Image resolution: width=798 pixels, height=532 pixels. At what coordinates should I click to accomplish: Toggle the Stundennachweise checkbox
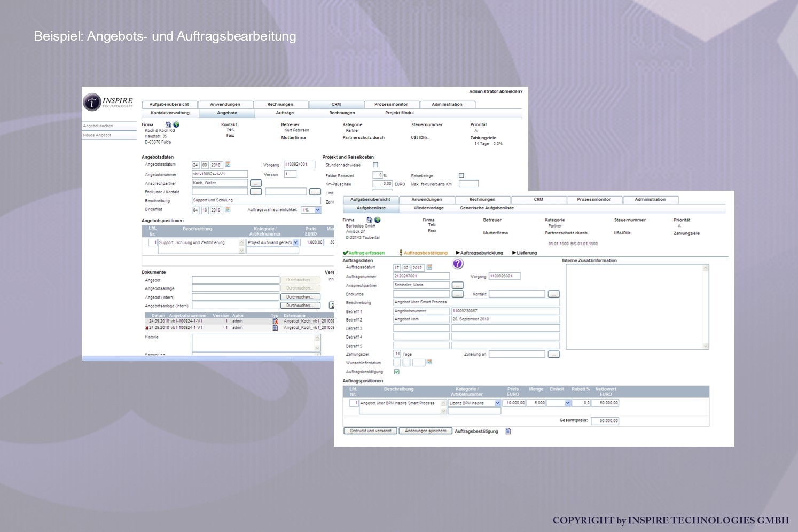point(375,165)
